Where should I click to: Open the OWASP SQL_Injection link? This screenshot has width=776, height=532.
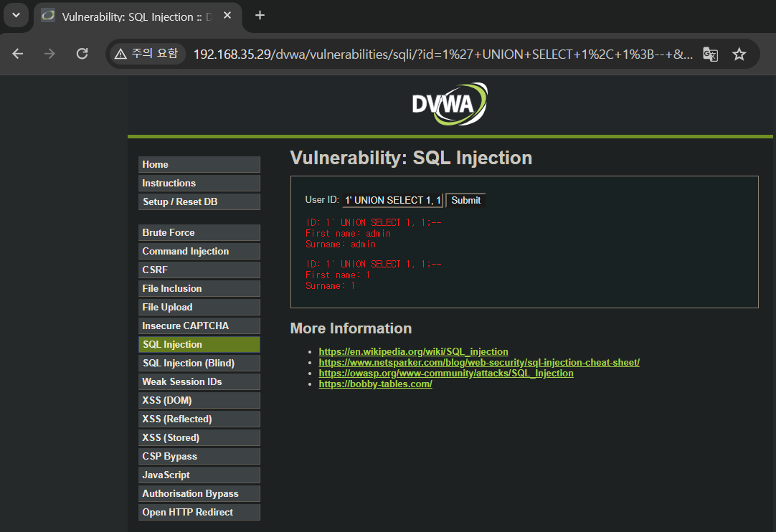(446, 373)
